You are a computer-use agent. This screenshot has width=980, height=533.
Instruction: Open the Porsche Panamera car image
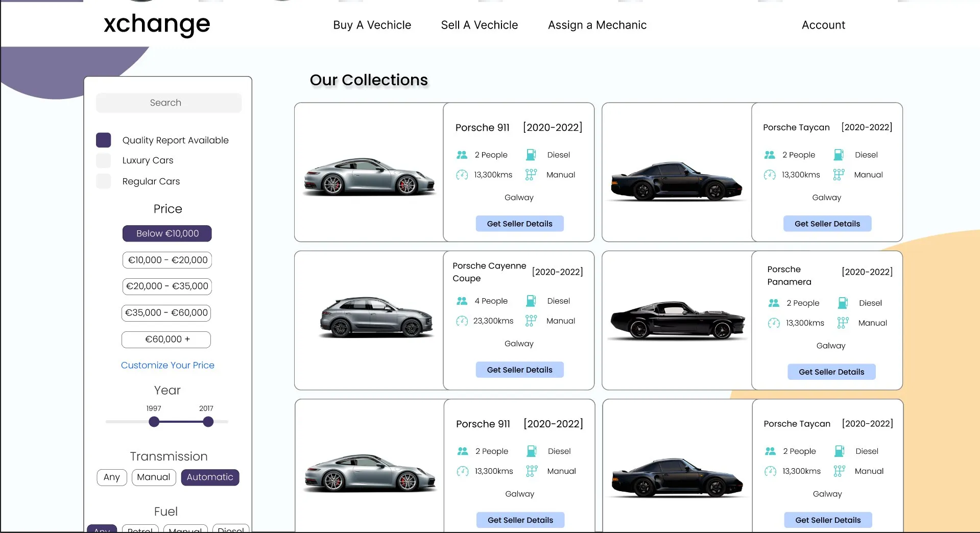pyautogui.click(x=677, y=320)
